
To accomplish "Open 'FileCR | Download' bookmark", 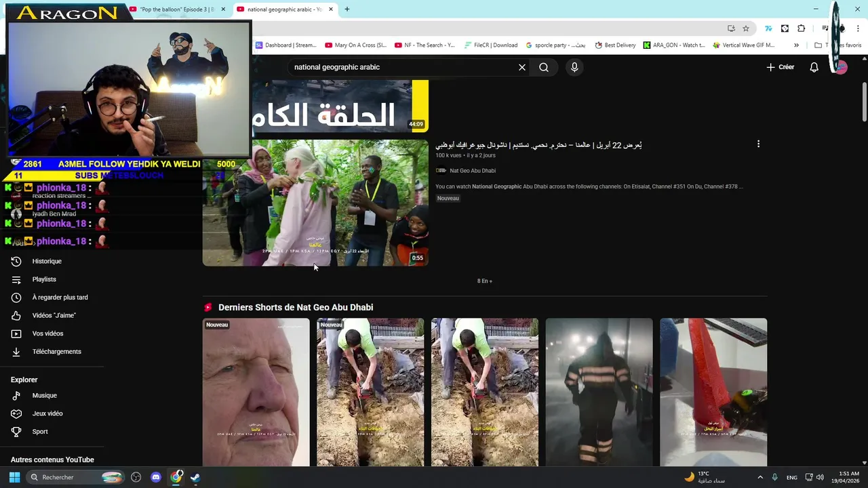I will tap(491, 45).
